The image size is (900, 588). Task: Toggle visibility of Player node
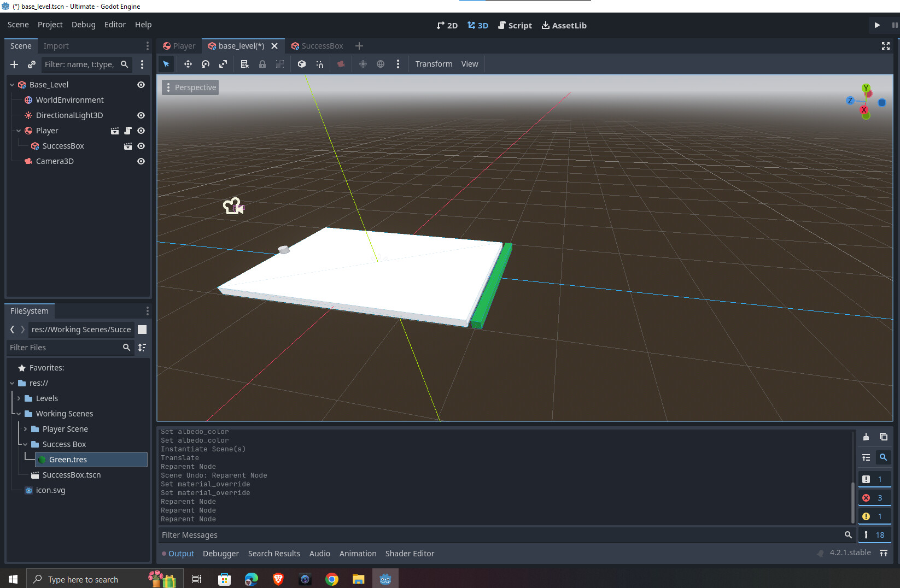(x=141, y=131)
